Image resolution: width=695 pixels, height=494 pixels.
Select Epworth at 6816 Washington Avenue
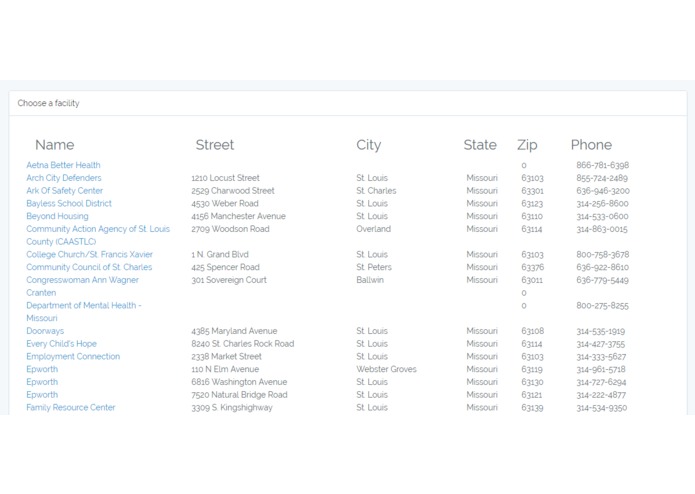pyautogui.click(x=42, y=382)
